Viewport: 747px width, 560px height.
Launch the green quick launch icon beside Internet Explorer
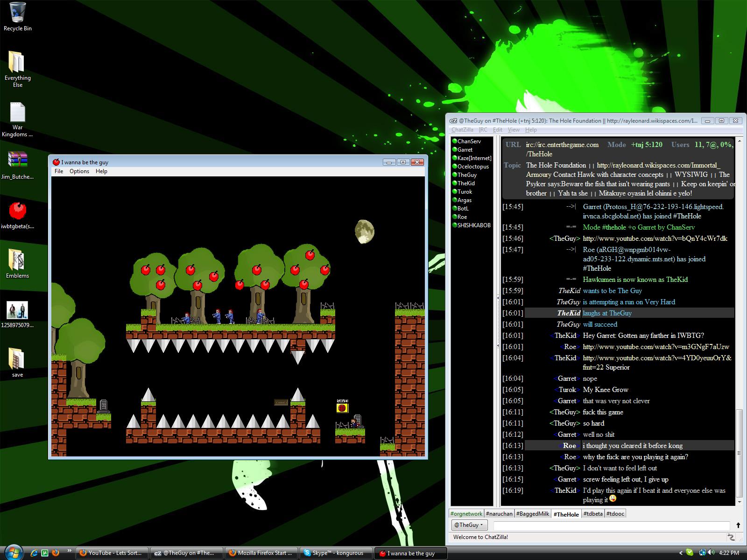click(x=45, y=553)
